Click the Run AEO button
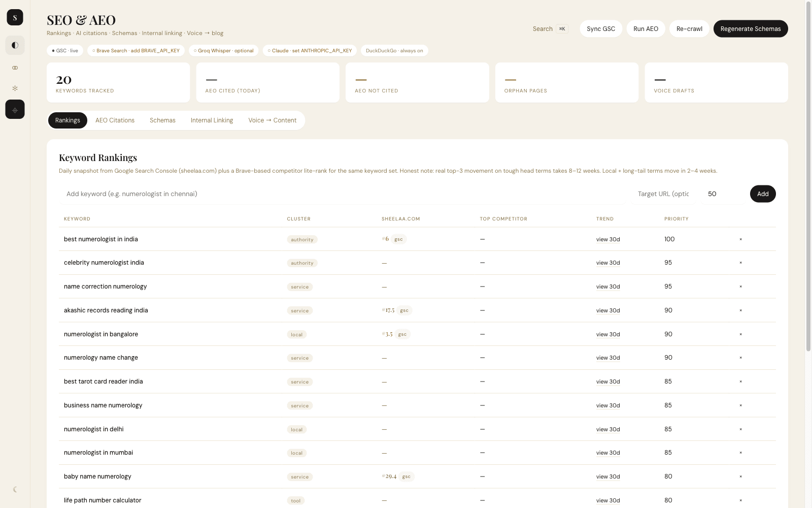Image resolution: width=812 pixels, height=508 pixels. 646,29
